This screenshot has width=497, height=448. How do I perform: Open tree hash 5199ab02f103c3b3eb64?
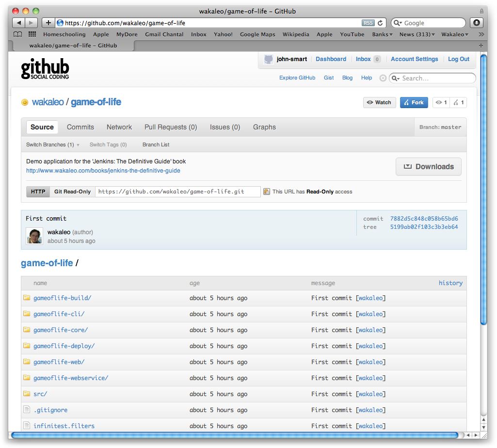coord(424,227)
